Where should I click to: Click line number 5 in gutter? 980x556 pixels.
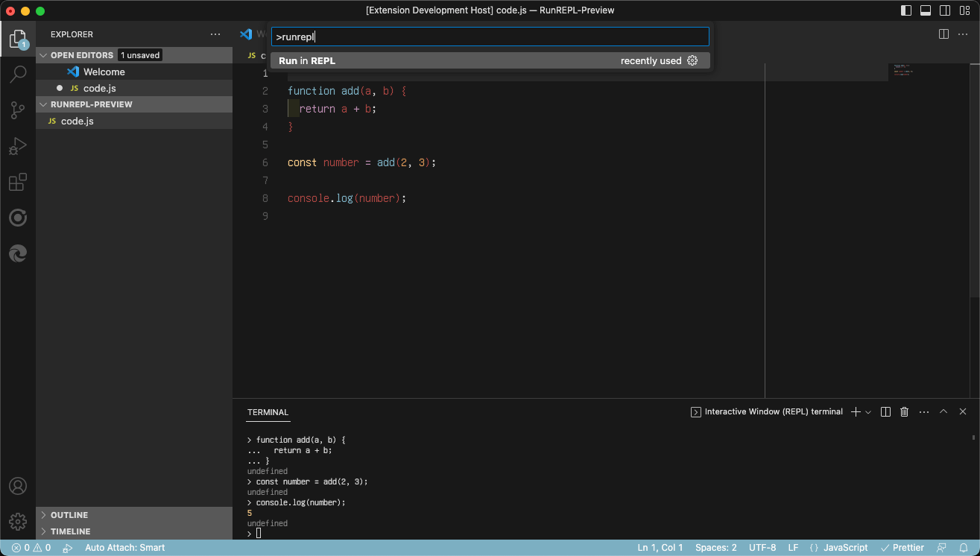pos(265,145)
